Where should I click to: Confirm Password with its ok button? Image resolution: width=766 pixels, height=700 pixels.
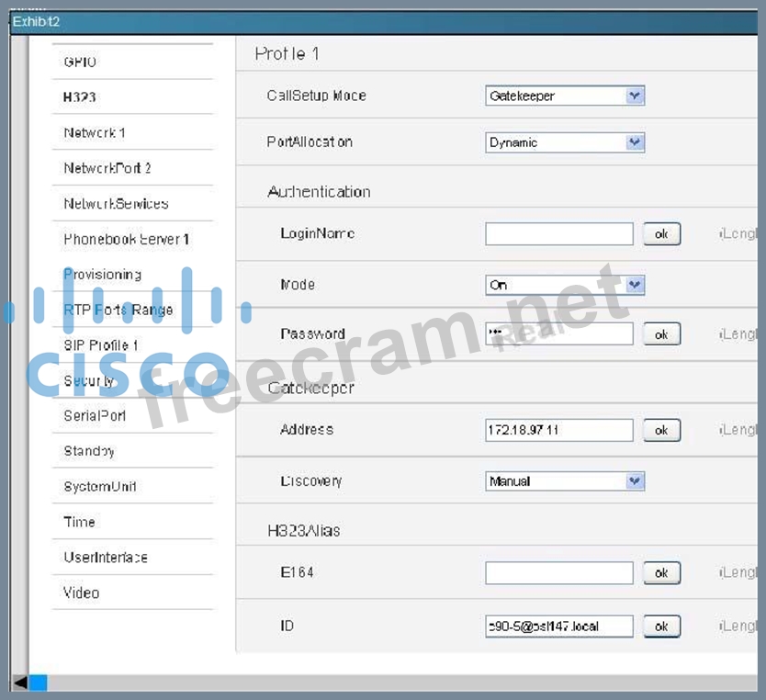661,334
